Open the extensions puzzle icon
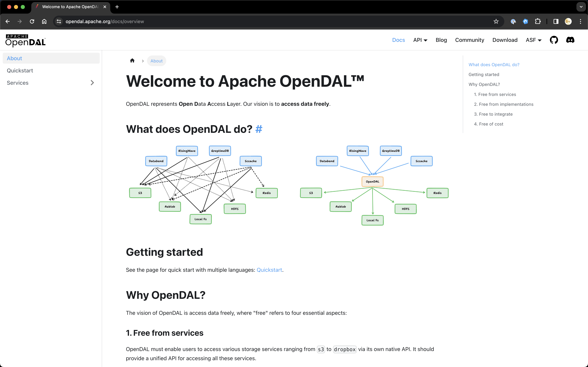 (538, 21)
